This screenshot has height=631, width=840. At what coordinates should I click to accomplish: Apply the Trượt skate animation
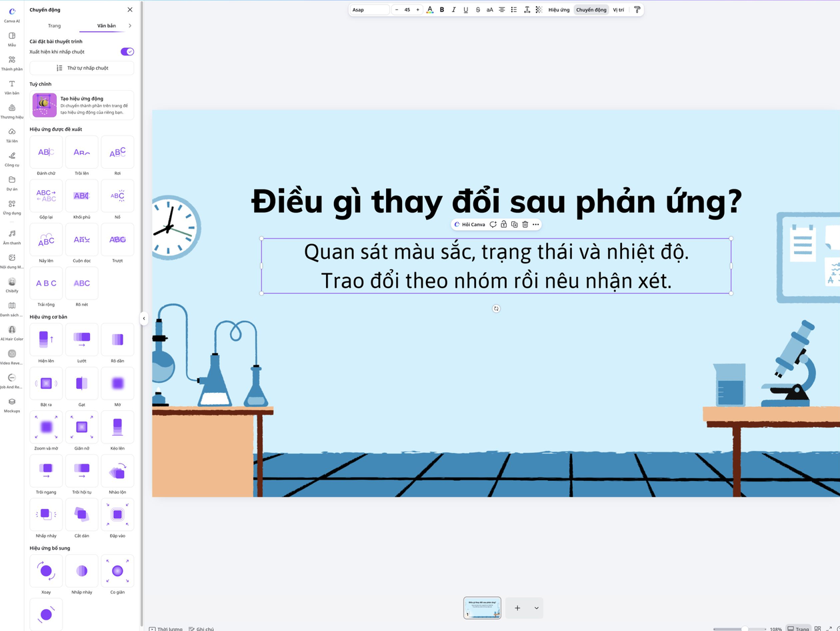(x=117, y=240)
